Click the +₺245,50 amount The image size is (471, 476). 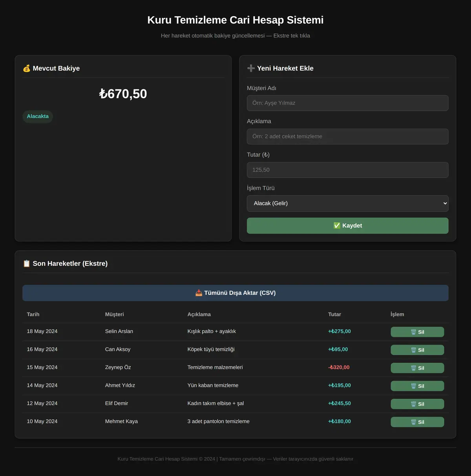[x=340, y=403]
